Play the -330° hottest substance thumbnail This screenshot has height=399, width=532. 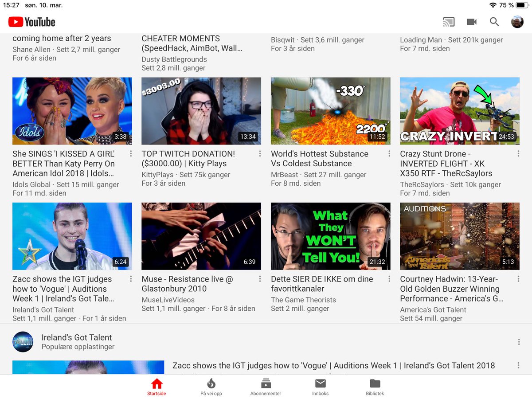[x=331, y=111]
